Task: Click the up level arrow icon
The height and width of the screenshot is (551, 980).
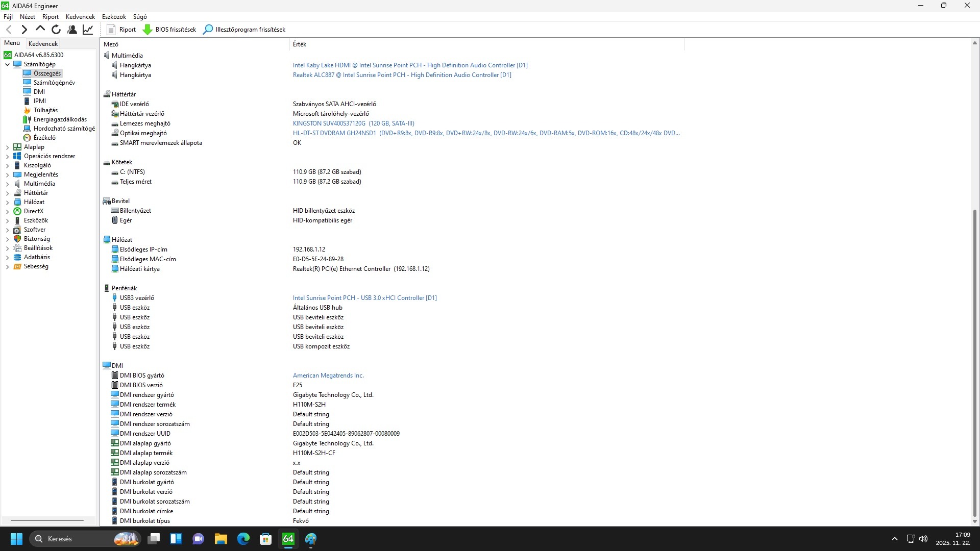Action: coord(40,29)
